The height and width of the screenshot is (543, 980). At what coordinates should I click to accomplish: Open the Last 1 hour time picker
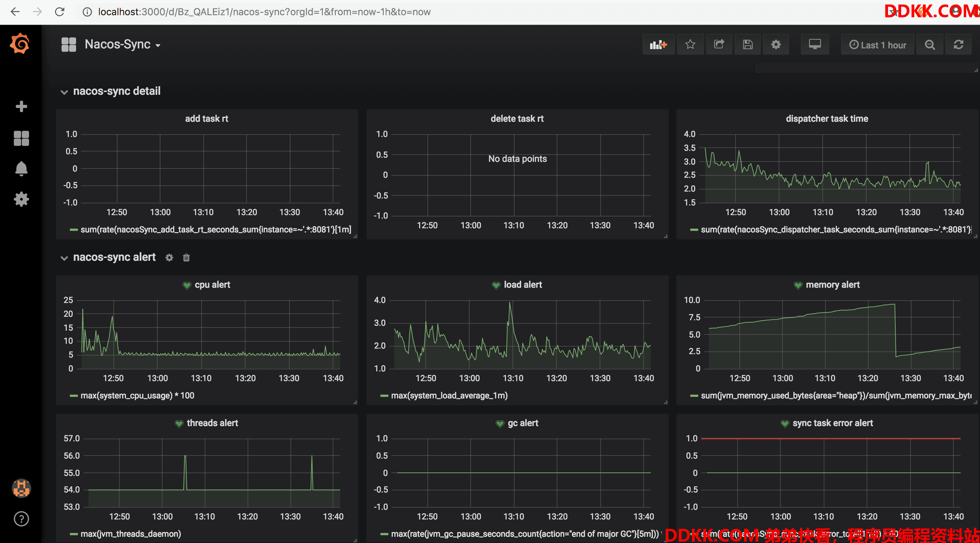[877, 45]
